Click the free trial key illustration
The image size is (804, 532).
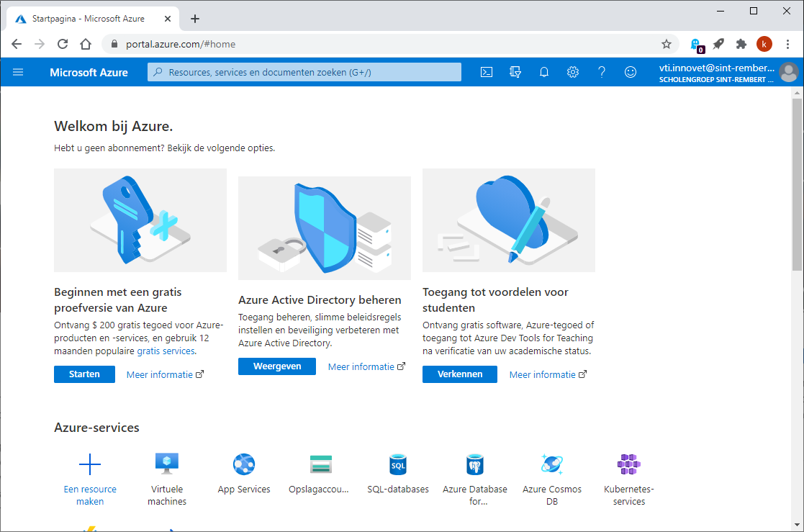coord(140,220)
